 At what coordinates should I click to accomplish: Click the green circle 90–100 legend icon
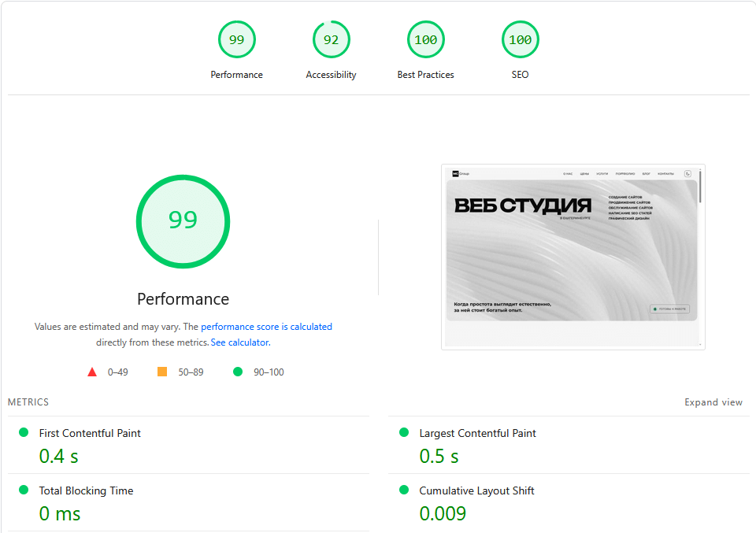(238, 372)
